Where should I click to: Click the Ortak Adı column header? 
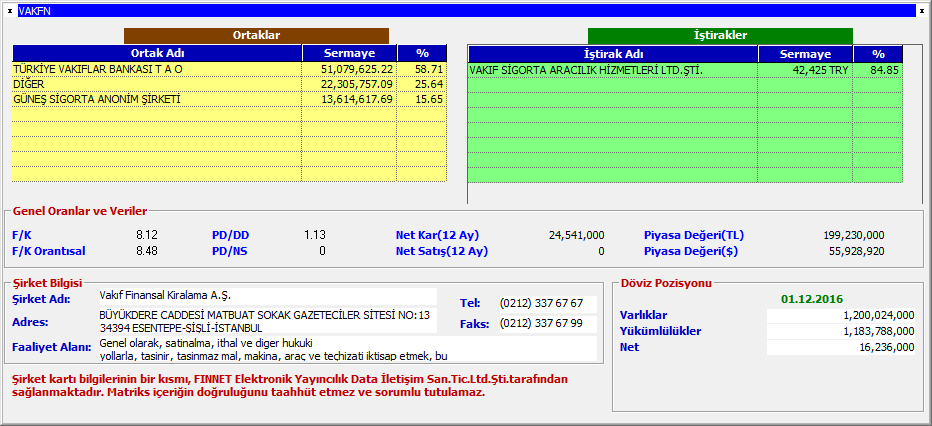[157, 53]
